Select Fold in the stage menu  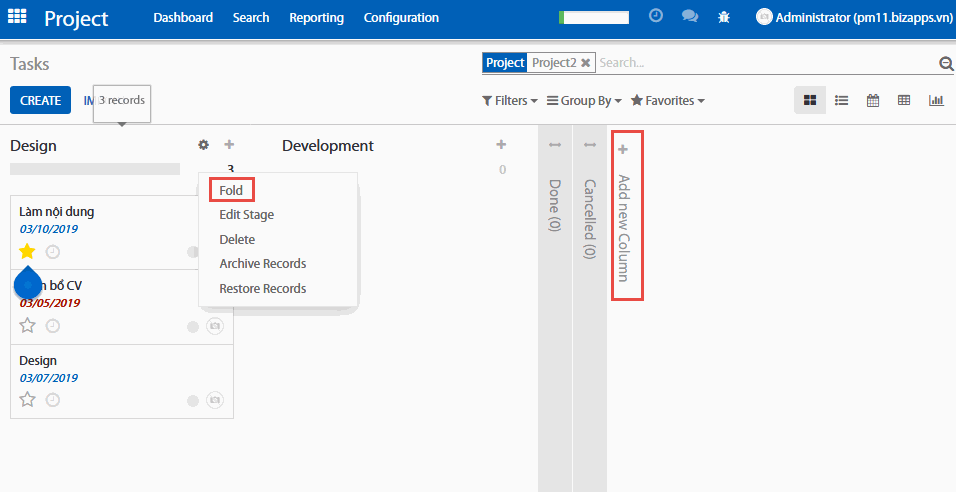point(231,190)
